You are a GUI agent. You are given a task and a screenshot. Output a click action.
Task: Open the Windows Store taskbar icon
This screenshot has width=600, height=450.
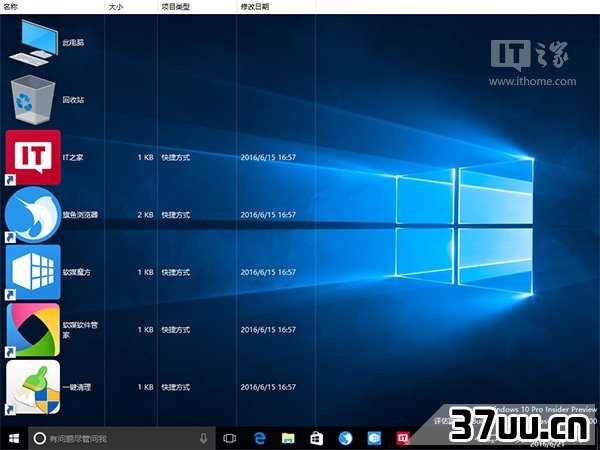pyautogui.click(x=316, y=439)
